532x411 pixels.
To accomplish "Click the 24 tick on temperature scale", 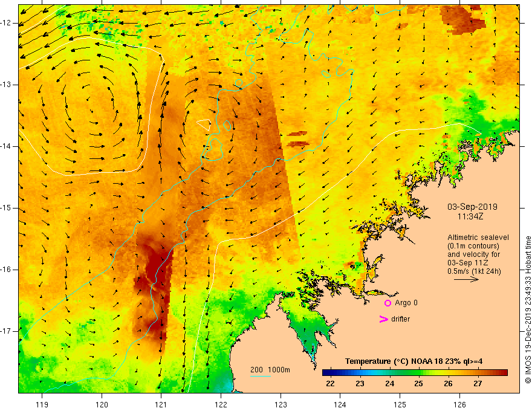I will [x=389, y=384].
